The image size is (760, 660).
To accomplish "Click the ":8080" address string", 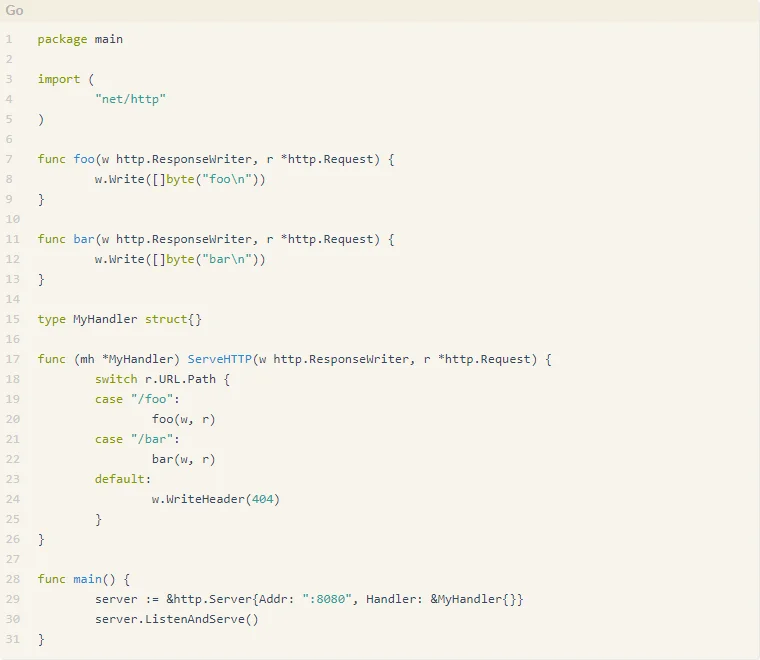I will [x=327, y=599].
